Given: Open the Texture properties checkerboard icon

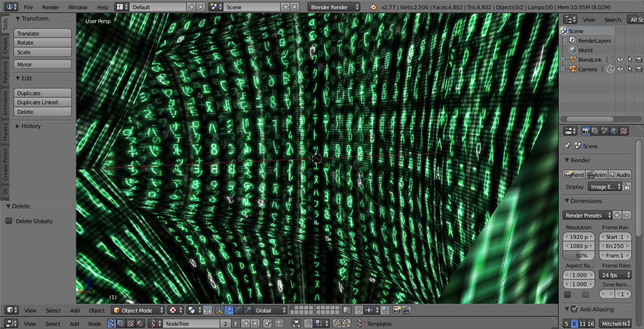Looking at the screenshot, I should [x=624, y=131].
